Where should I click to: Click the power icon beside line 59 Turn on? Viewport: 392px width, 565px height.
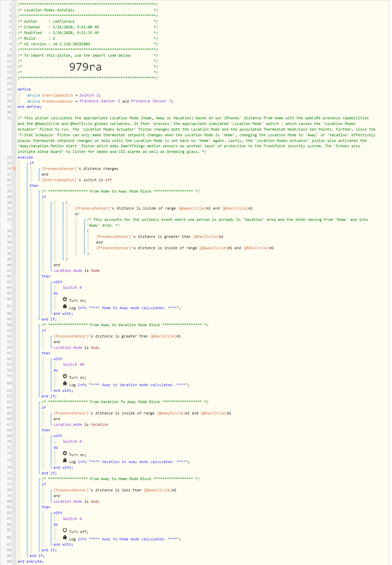tap(65, 376)
